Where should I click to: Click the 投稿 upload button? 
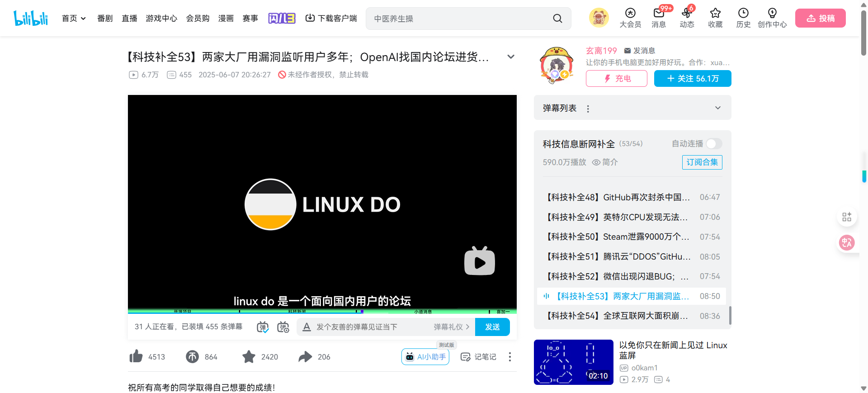click(820, 18)
